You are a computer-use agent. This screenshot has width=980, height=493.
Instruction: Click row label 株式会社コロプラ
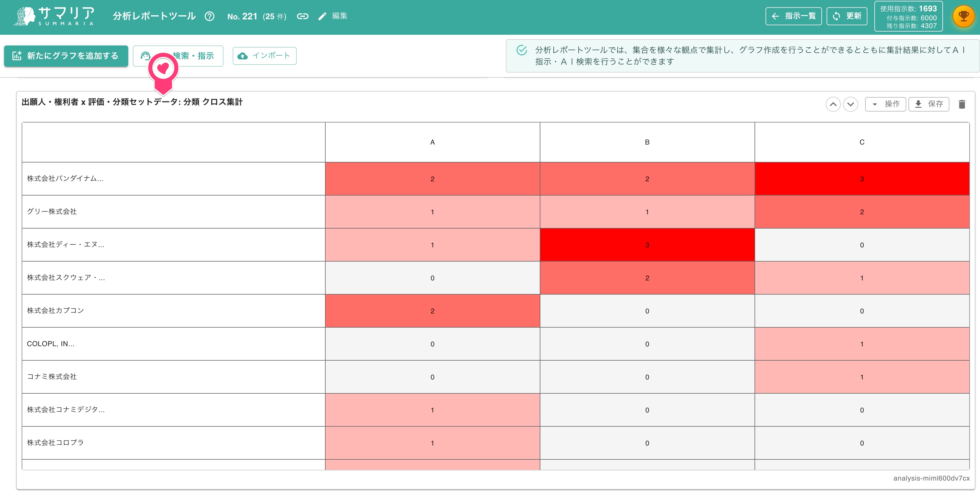55,443
